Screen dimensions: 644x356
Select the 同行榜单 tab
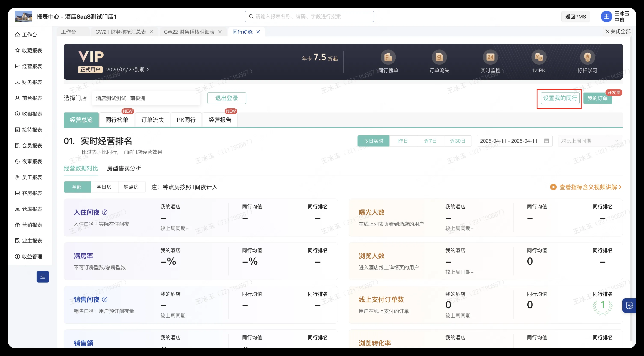(x=117, y=120)
